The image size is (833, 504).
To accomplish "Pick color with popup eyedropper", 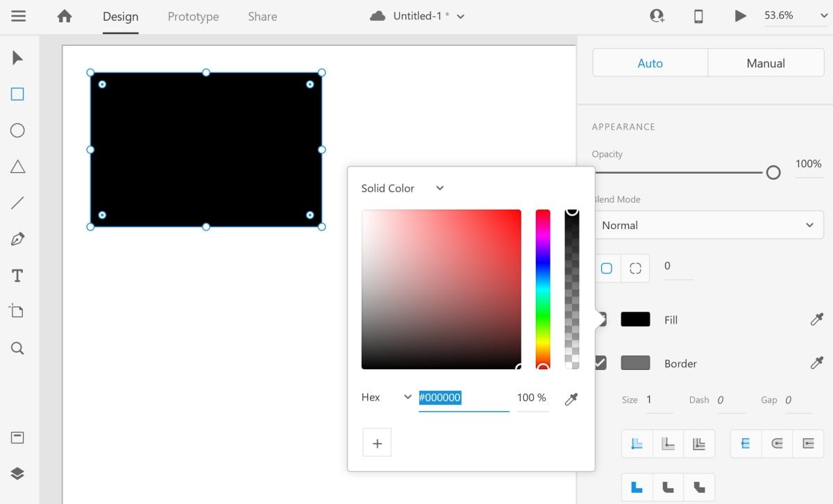I will (x=571, y=398).
